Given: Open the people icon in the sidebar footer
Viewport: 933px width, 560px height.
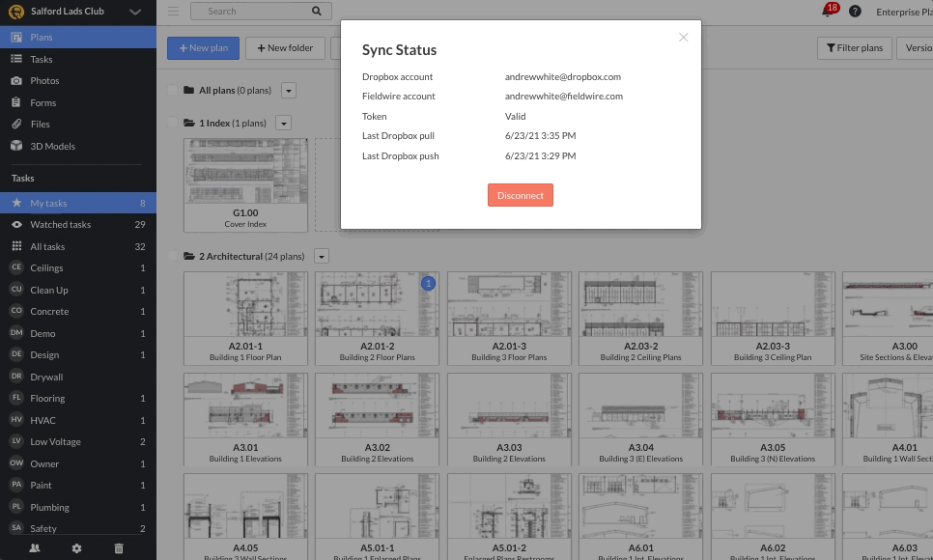Looking at the screenshot, I should click(35, 547).
